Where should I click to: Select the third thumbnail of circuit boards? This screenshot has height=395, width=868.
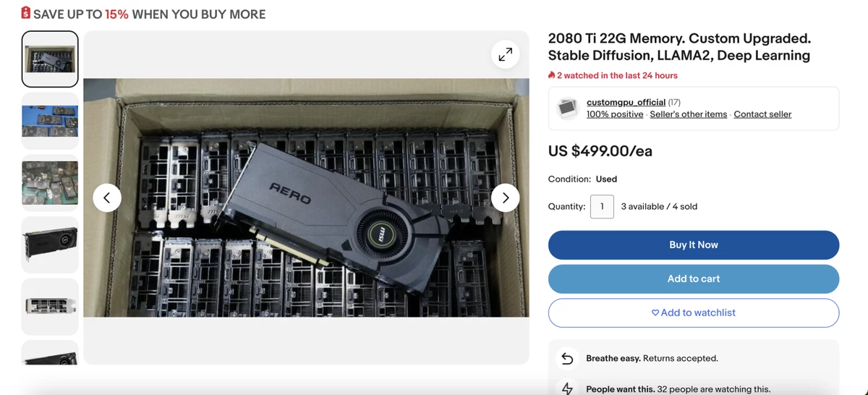point(50,183)
